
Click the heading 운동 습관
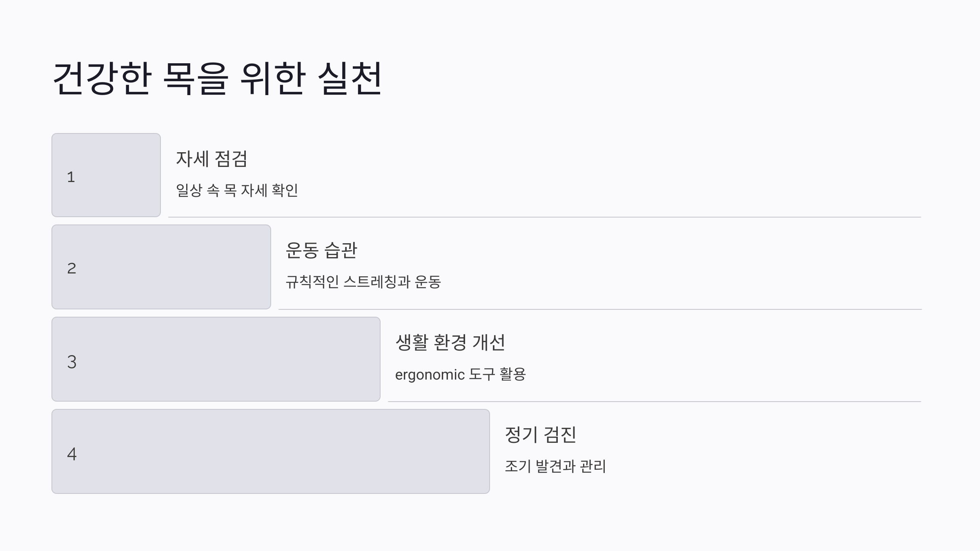(x=321, y=251)
